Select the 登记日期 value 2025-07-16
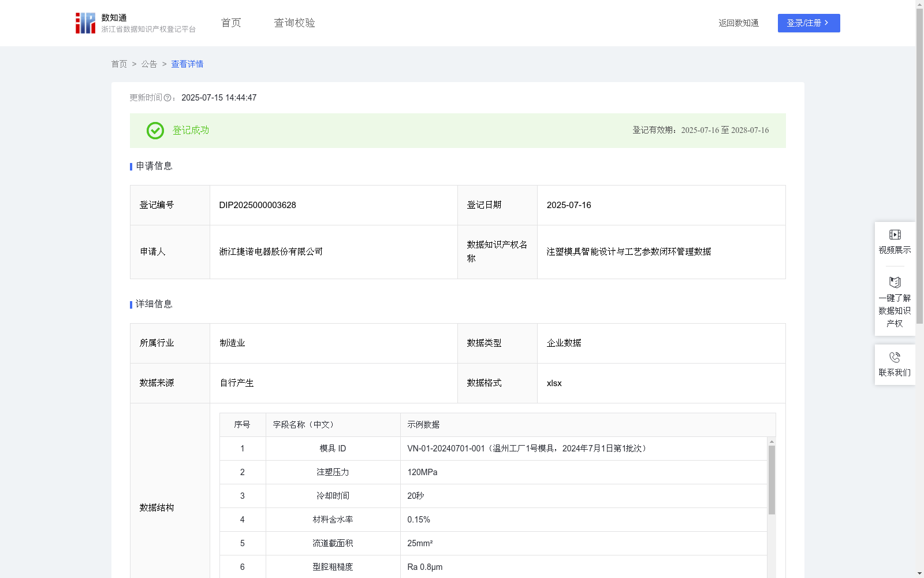The image size is (924, 578). click(569, 205)
